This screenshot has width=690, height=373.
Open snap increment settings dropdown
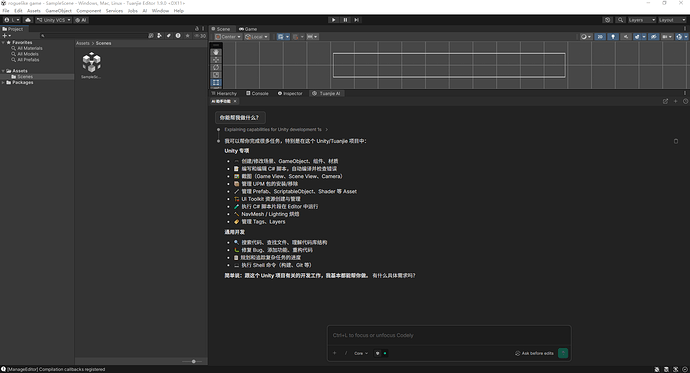pos(312,37)
